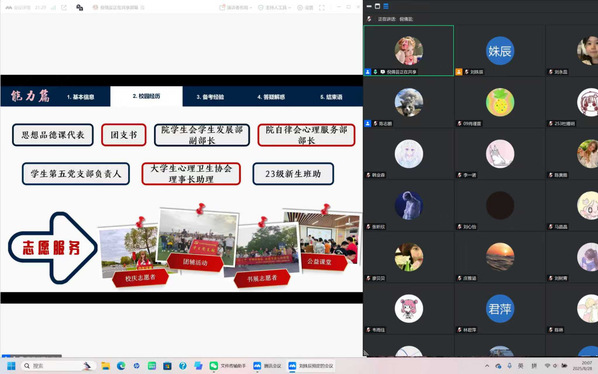
Task: Open WeChat 文件传输助手 in the taskbar
Action: [228, 366]
